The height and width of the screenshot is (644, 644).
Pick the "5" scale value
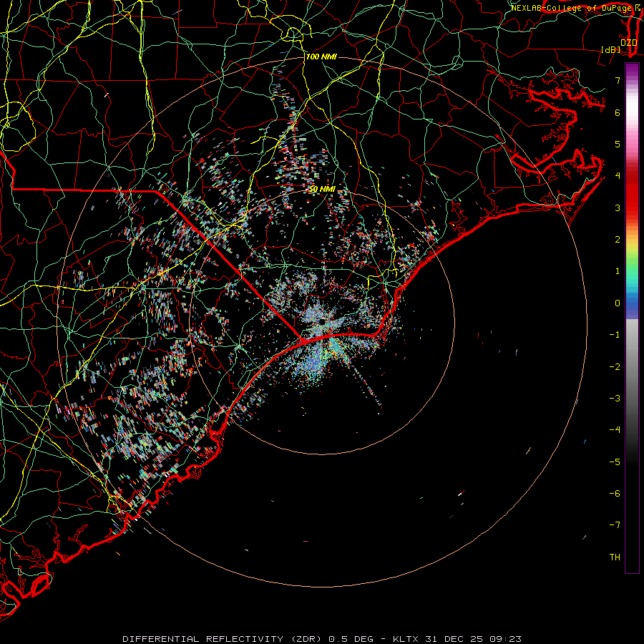[618, 144]
